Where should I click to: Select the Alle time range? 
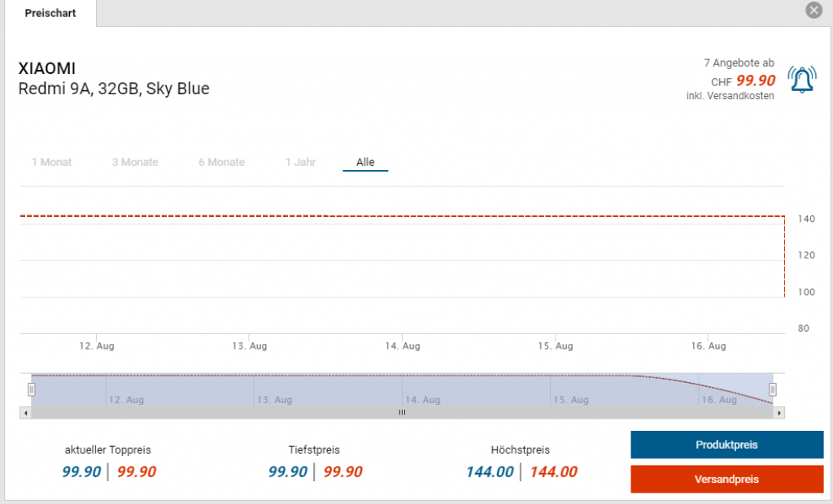point(365,163)
